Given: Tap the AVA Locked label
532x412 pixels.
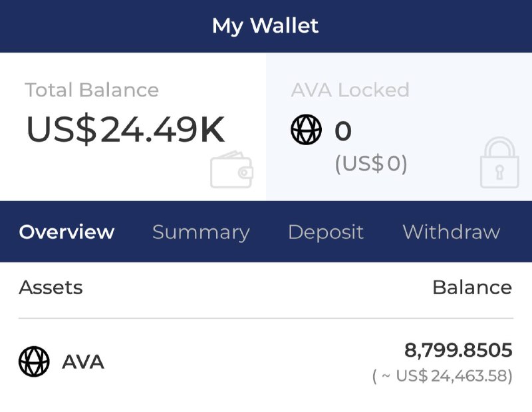Looking at the screenshot, I should click(x=350, y=90).
